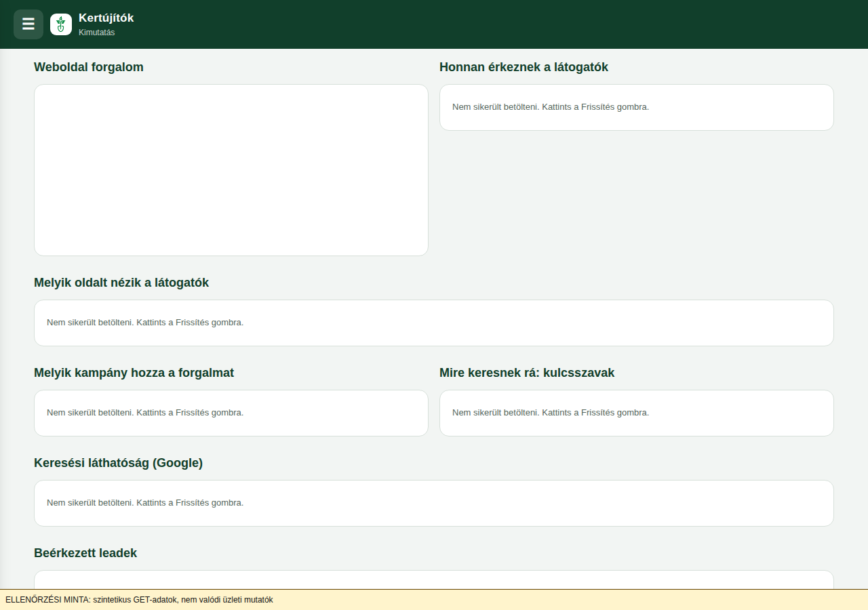Select the error message under Mire keresnek rá: kulcsszavak

click(551, 413)
